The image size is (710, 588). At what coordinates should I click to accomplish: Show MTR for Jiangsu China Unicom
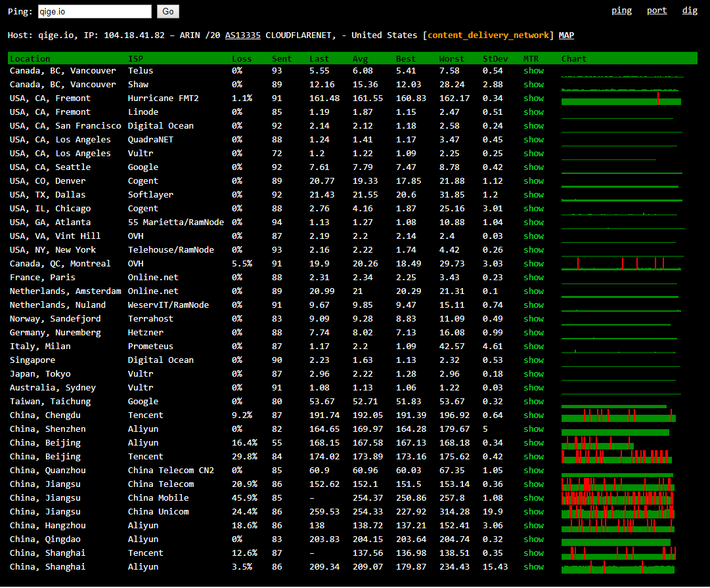click(x=533, y=512)
